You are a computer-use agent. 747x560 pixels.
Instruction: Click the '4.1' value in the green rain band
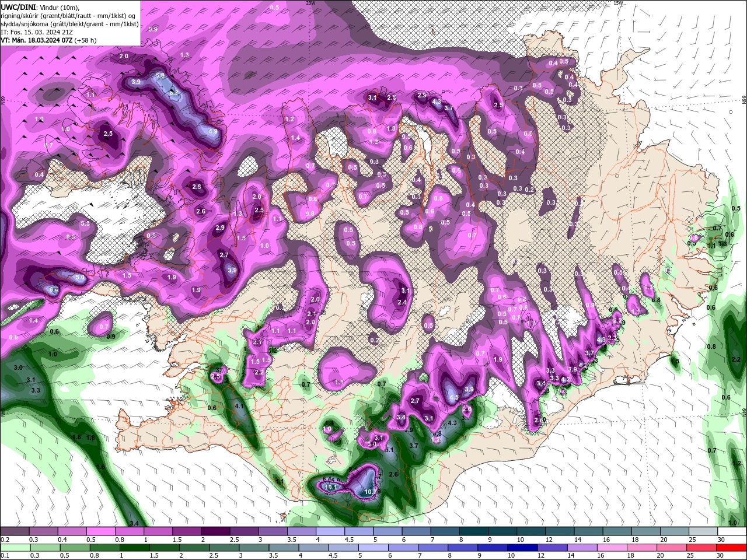(239, 406)
